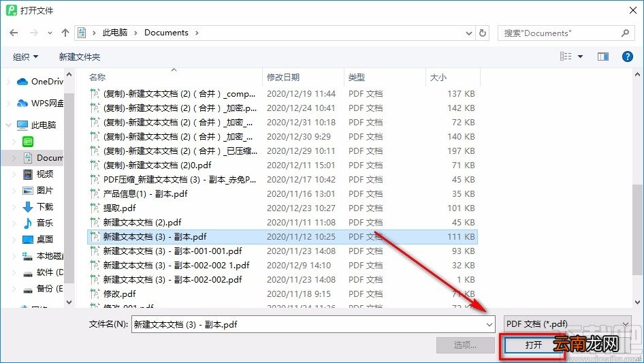Select 本地磁盘 drive in sidebar
The height and width of the screenshot is (363, 644).
(x=43, y=256)
